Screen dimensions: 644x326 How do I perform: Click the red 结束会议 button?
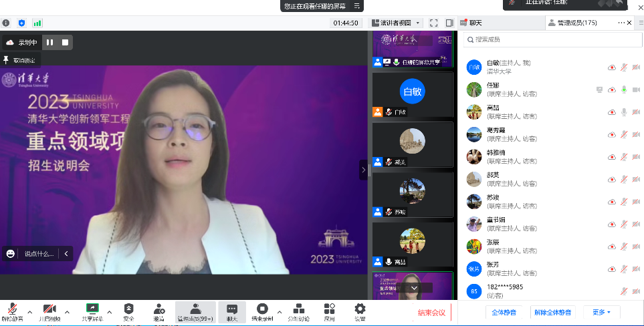pos(431,313)
